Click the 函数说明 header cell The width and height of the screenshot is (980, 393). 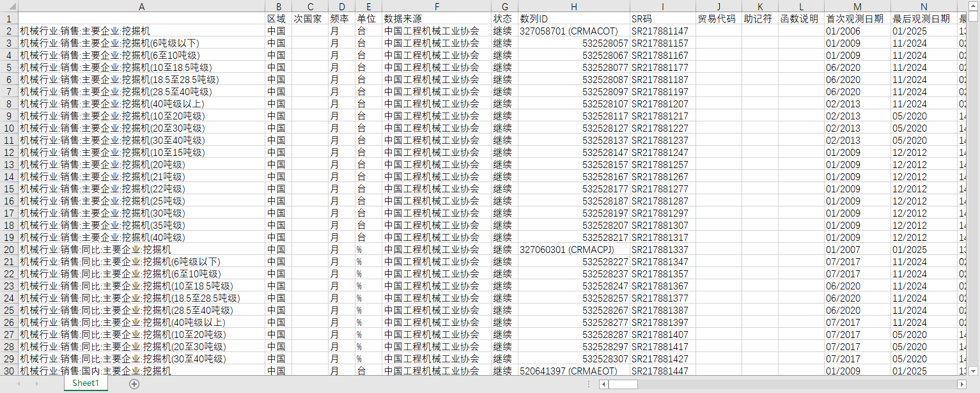(x=801, y=19)
